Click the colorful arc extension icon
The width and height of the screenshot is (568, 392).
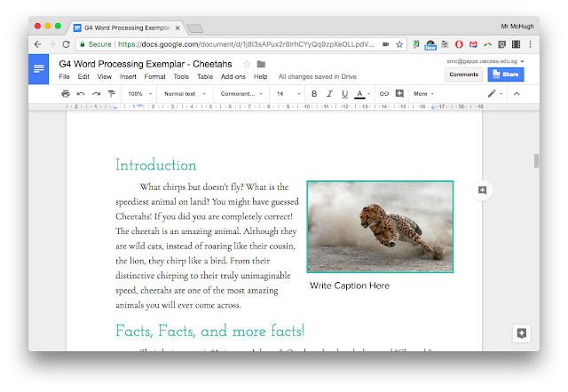(487, 44)
